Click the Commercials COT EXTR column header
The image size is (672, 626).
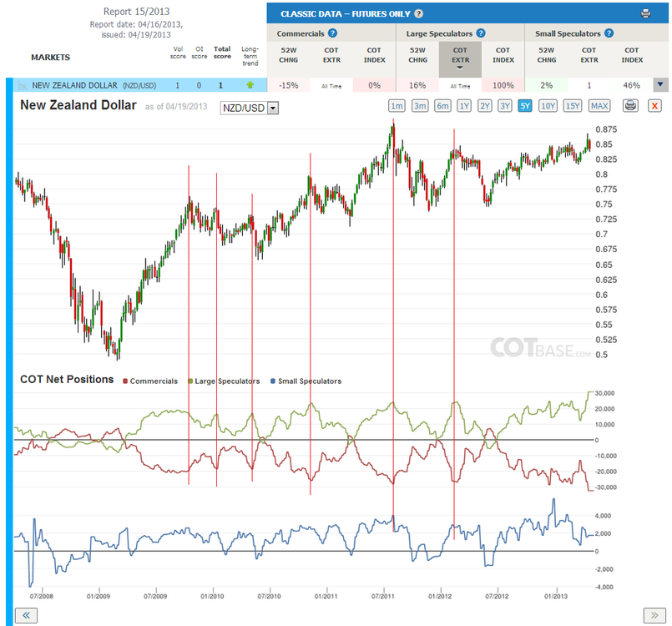tap(331, 55)
